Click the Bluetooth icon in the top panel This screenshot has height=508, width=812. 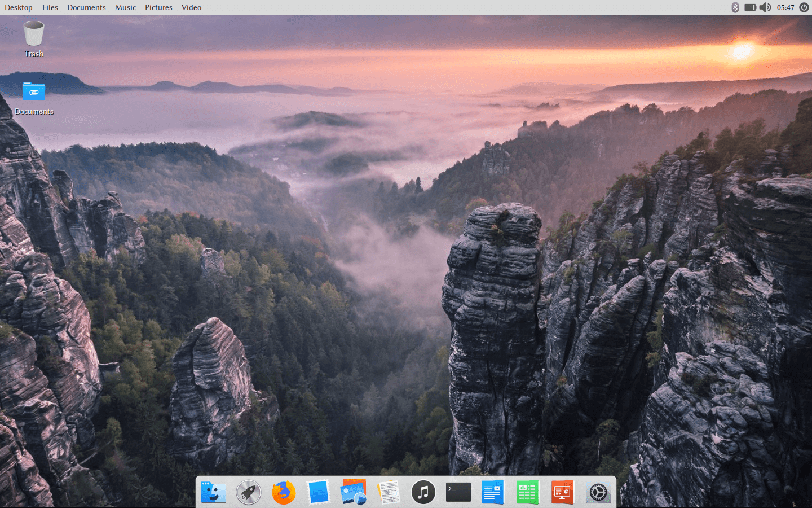pyautogui.click(x=735, y=7)
